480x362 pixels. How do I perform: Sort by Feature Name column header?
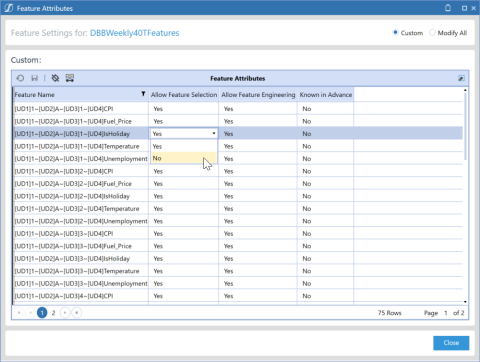coord(81,94)
